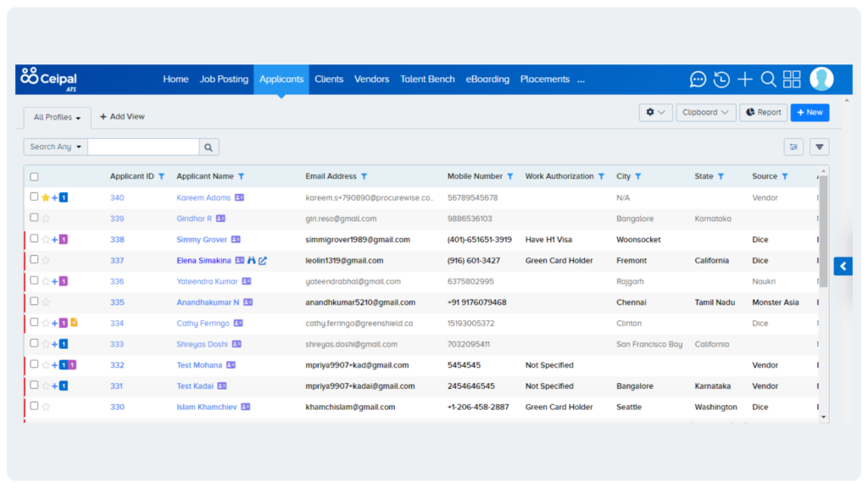Open the Clipboard dropdown
Viewport: 868px width, 488px height.
tap(705, 112)
